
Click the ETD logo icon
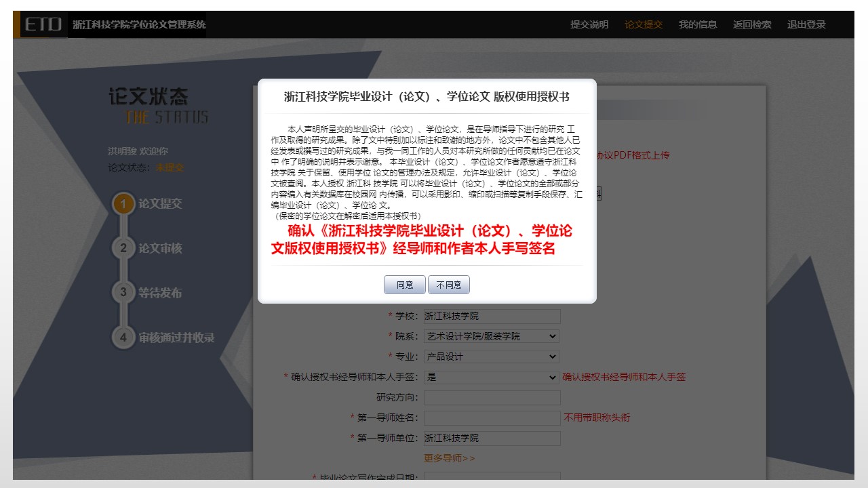click(x=43, y=25)
